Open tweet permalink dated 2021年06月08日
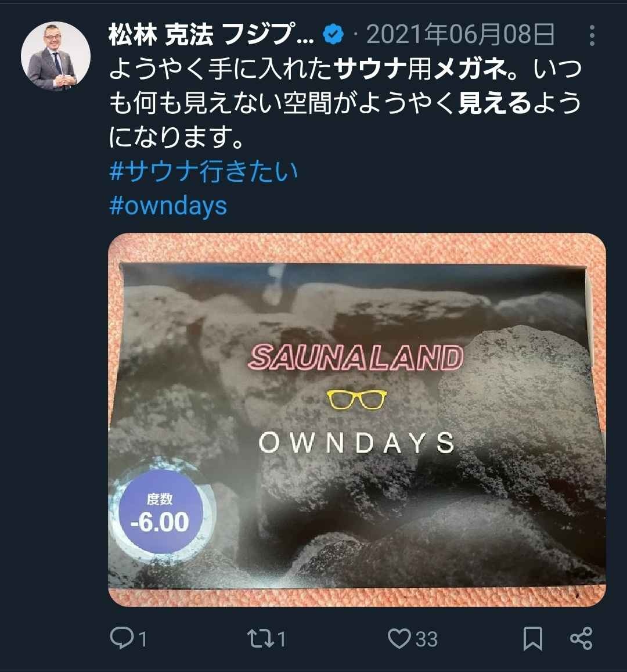 (460, 35)
